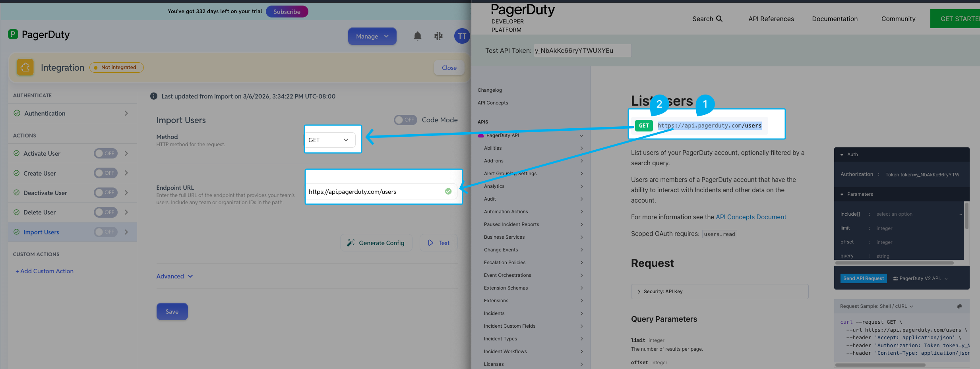This screenshot has height=369, width=980.
Task: Click Send API Request button
Action: click(x=863, y=278)
